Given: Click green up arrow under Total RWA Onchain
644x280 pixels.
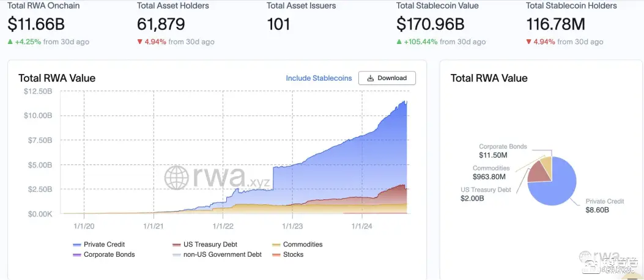Looking at the screenshot, I should pyautogui.click(x=10, y=42).
